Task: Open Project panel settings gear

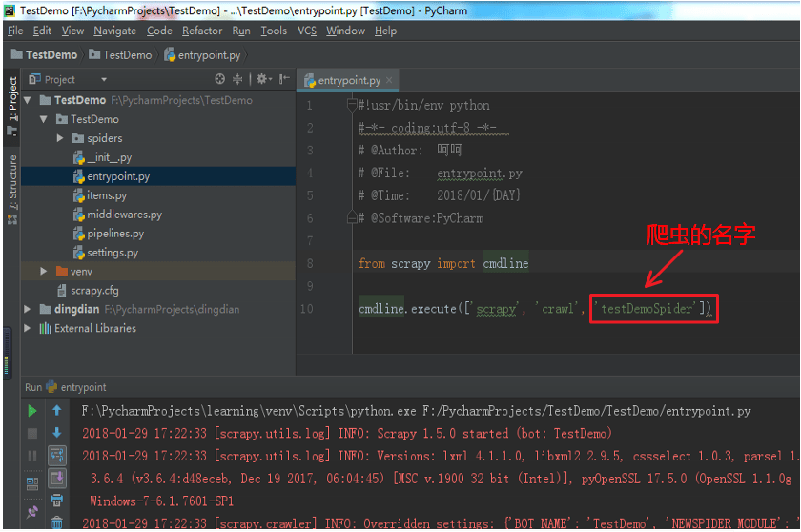Action: [263, 79]
